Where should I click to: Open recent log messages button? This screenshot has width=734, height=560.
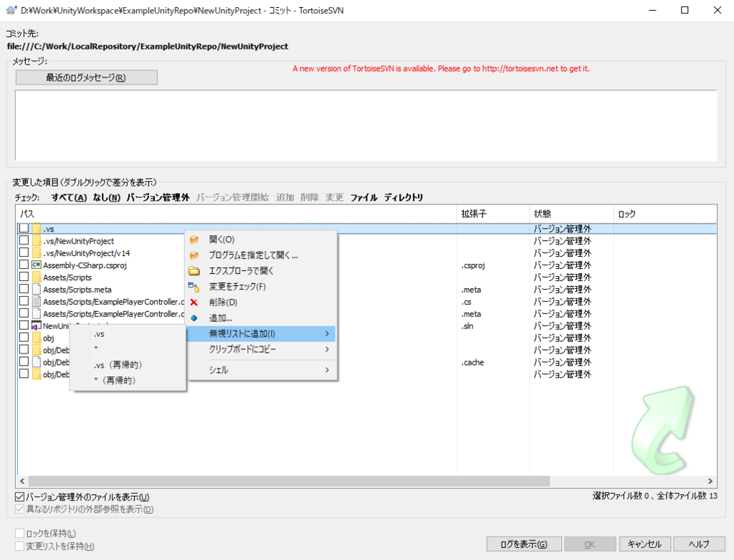[x=87, y=77]
